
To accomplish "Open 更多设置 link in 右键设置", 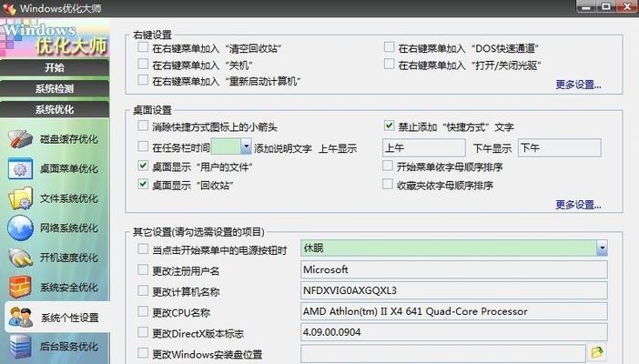I will pyautogui.click(x=578, y=85).
